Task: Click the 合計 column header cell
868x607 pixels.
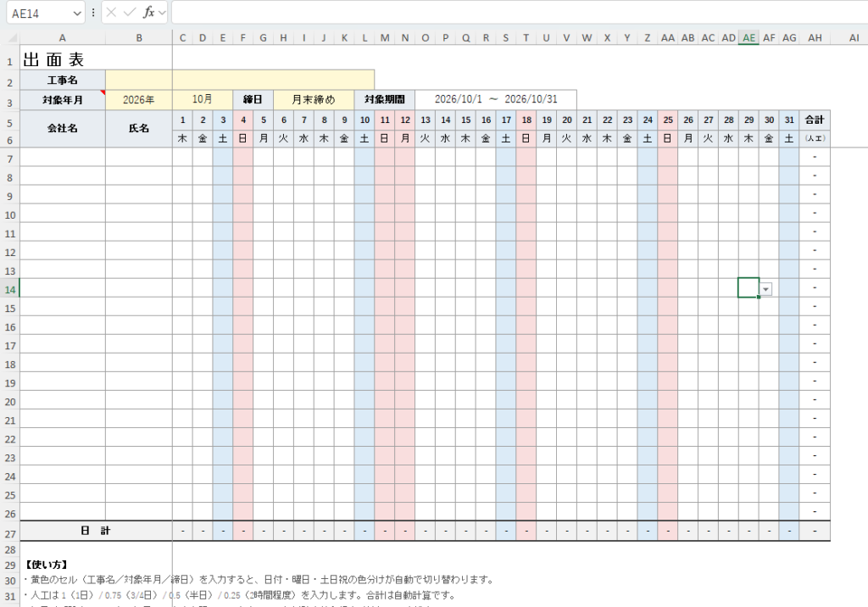Action: point(815,120)
